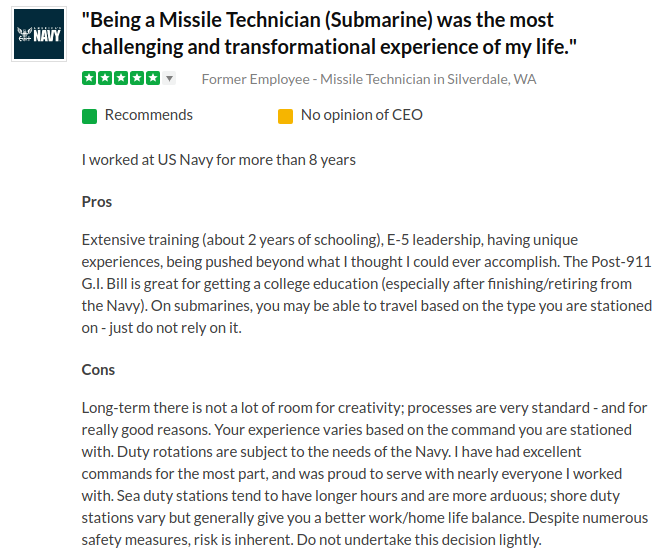This screenshot has height=550, width=666.
Task: Click the second green rating star
Action: [x=105, y=78]
